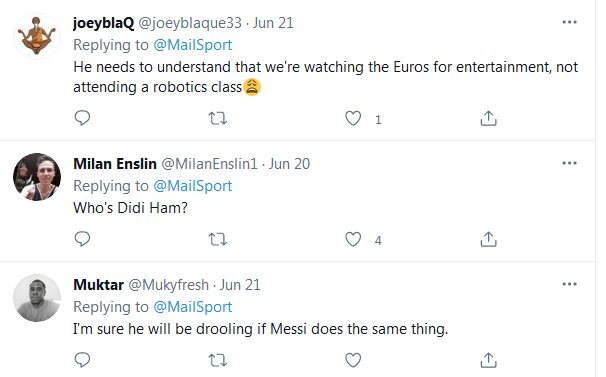The height and width of the screenshot is (377, 606).
Task: Reply to joeyblaQ's tweet
Action: 82,118
